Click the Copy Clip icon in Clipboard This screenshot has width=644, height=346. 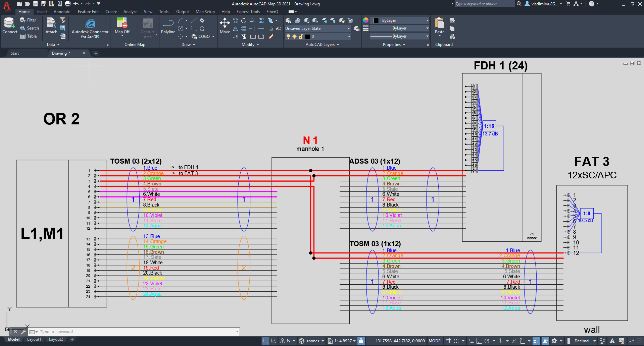click(452, 28)
